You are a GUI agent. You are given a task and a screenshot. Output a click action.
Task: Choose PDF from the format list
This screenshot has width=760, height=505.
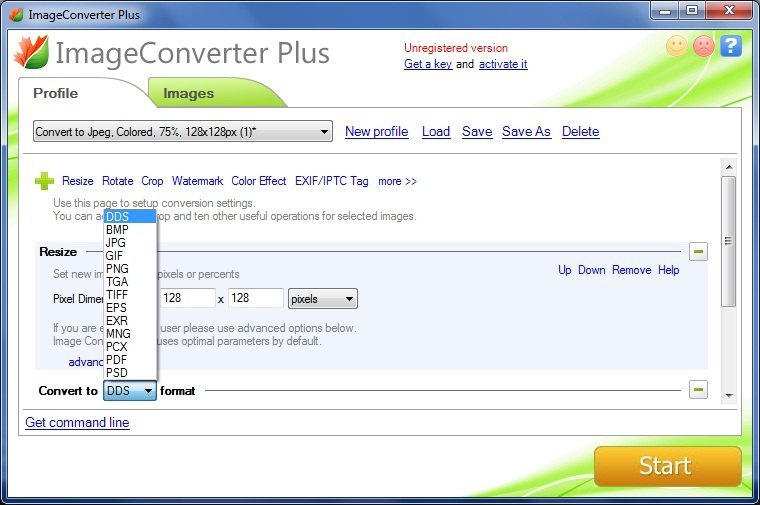130,360
